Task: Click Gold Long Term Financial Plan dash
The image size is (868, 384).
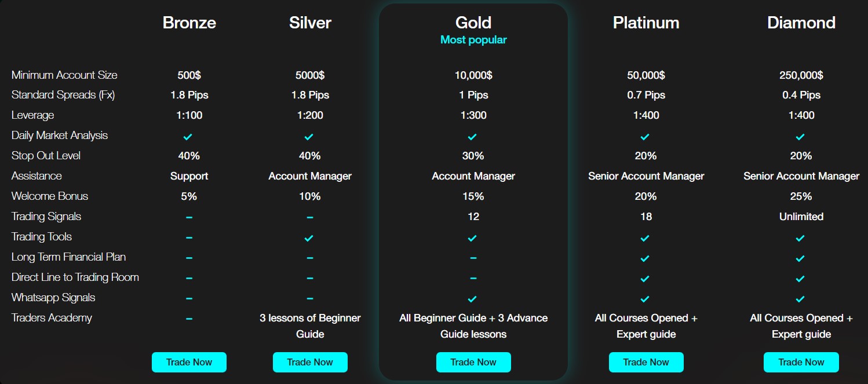Action: click(x=473, y=258)
